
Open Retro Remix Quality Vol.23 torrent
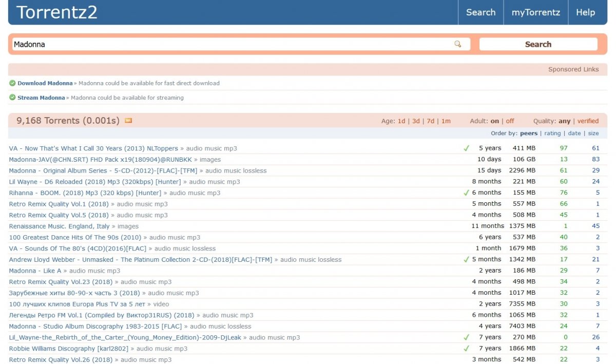coord(61,282)
